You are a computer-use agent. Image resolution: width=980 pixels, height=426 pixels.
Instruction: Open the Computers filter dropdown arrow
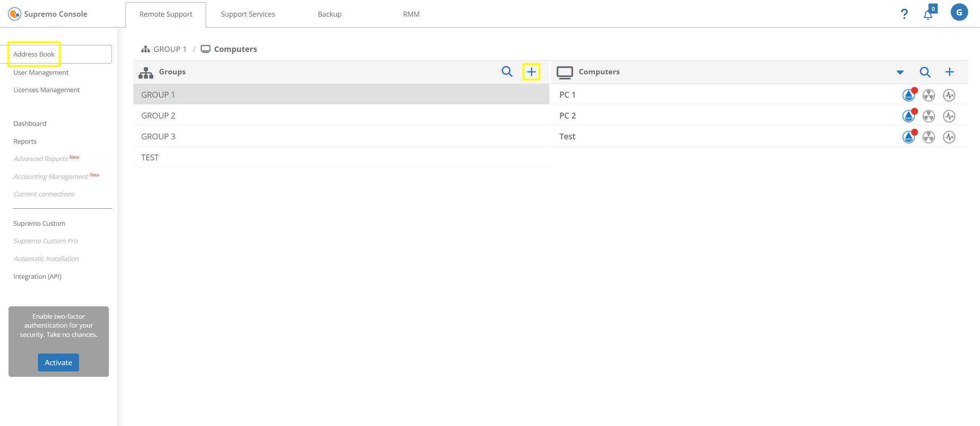point(900,72)
